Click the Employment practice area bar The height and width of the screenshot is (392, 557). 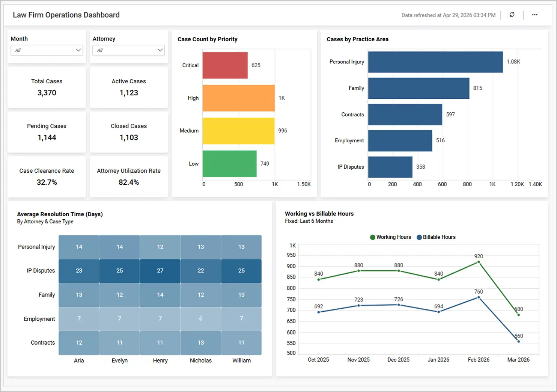tap(400, 141)
